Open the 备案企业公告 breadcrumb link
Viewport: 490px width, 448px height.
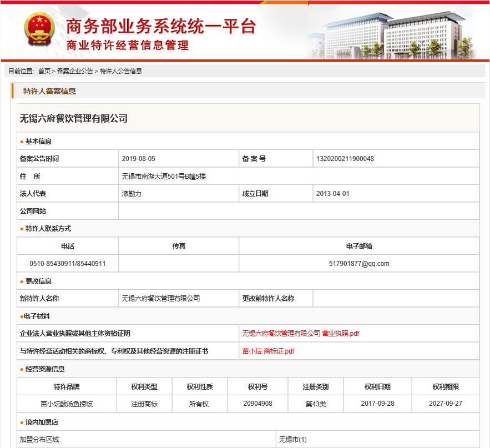click(75, 71)
